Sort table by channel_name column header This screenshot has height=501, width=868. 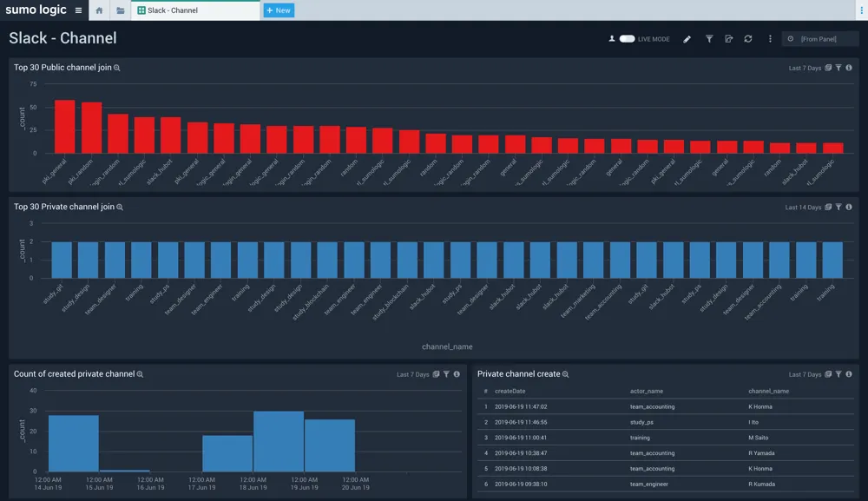coord(768,391)
